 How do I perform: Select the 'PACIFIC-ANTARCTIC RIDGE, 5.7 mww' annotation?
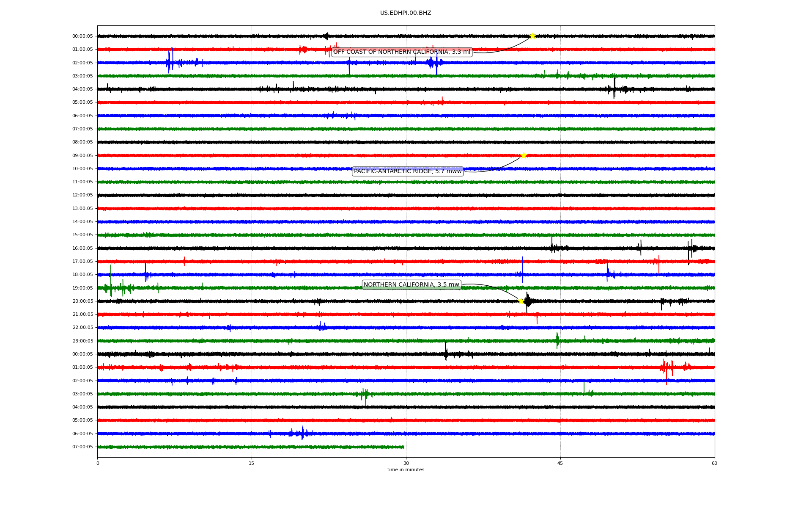coord(408,171)
